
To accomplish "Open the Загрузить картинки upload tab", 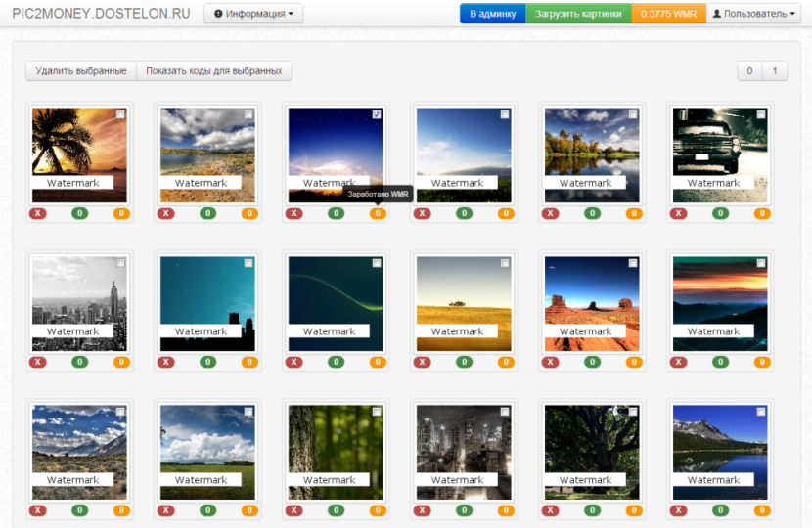I will pos(578,14).
